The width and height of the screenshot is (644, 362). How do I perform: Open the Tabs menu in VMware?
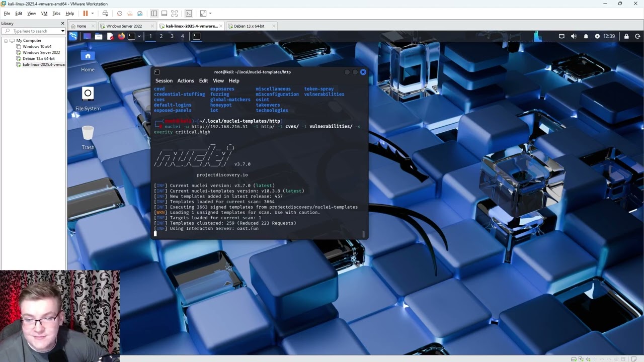[x=56, y=13]
